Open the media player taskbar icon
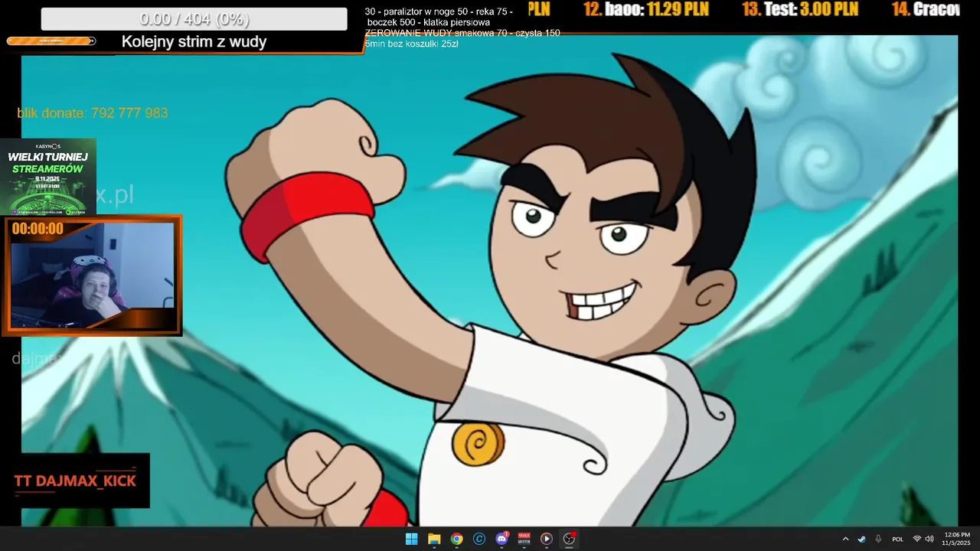Screen dimensions: 980x551 click(x=546, y=539)
